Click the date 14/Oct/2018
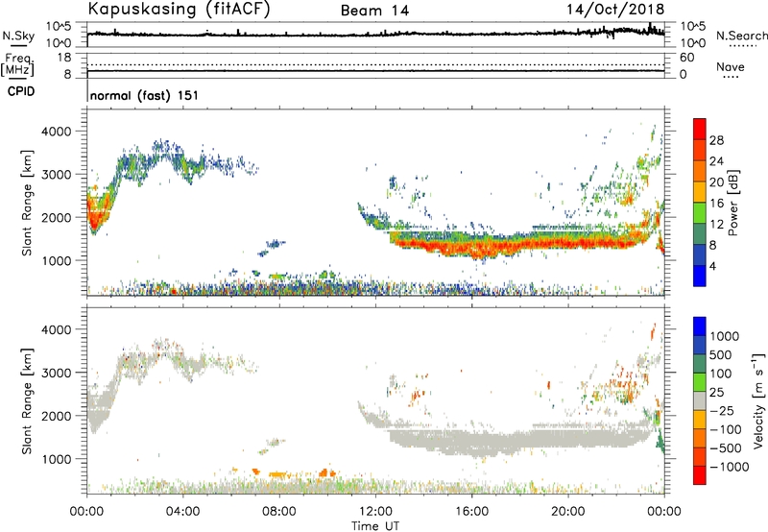768x532 pixels. 615,10
